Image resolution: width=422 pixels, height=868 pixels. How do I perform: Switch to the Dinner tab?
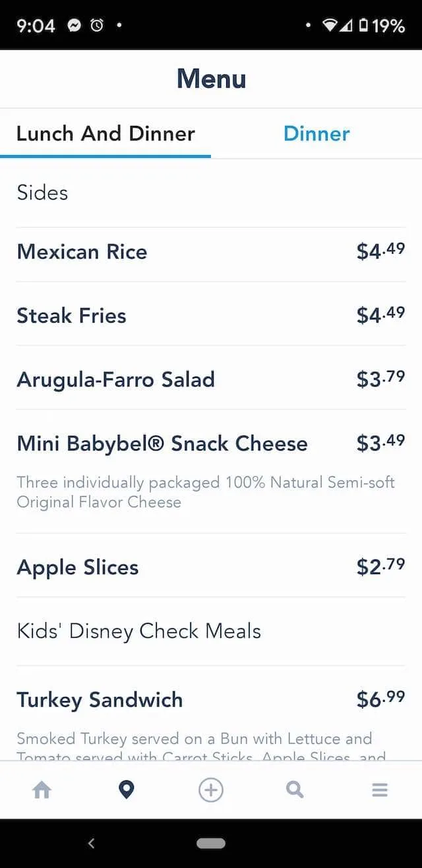[316, 133]
